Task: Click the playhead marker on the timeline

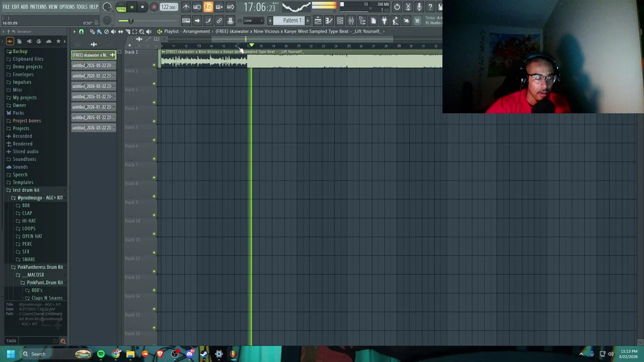Action: click(252, 46)
